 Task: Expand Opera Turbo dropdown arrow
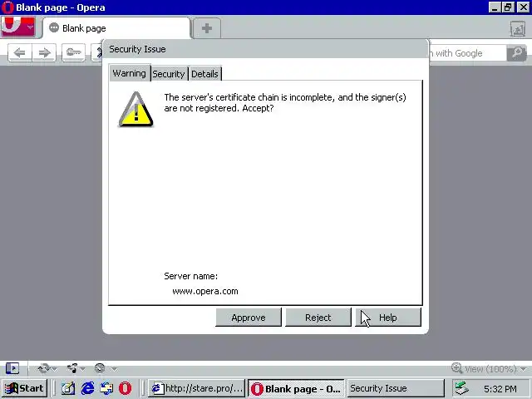[x=115, y=369]
